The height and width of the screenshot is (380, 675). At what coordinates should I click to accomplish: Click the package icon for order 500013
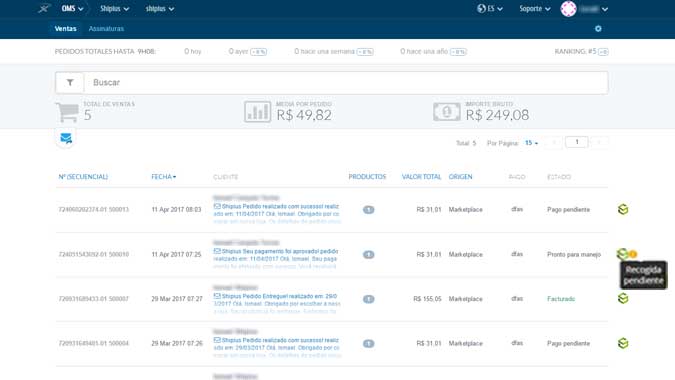pyautogui.click(x=623, y=209)
